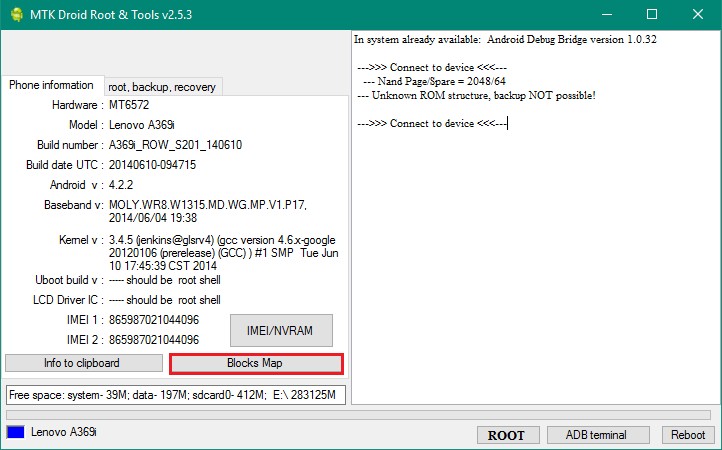Open the root, backup, recovery tab
The height and width of the screenshot is (450, 722).
click(x=162, y=87)
